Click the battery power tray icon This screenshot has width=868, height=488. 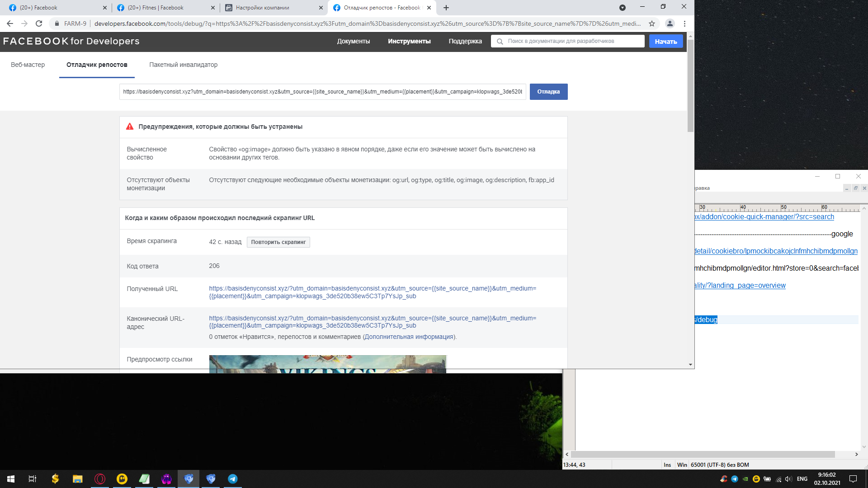767,479
